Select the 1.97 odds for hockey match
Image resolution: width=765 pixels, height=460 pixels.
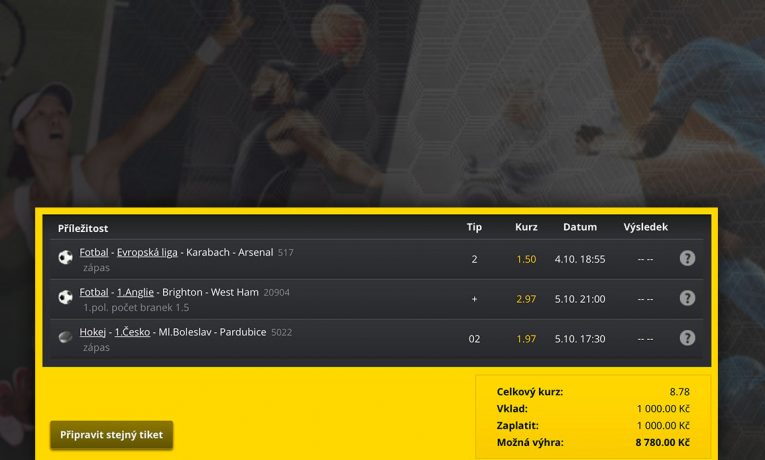click(526, 339)
